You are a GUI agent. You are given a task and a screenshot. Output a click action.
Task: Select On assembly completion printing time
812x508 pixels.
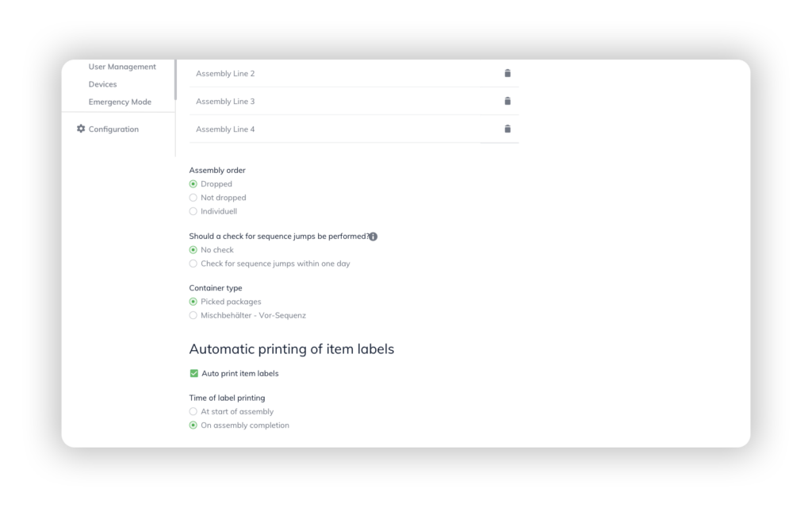[x=193, y=425]
